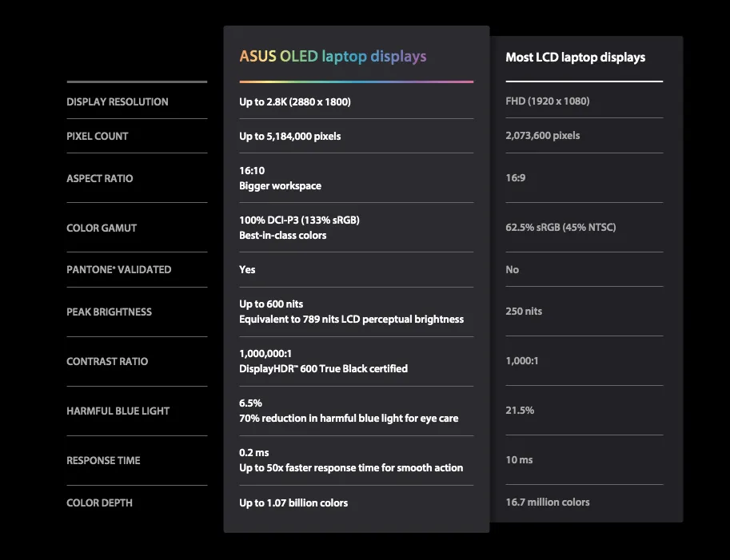Click the 'Bigger workspace' text
730x560 pixels.
(281, 186)
